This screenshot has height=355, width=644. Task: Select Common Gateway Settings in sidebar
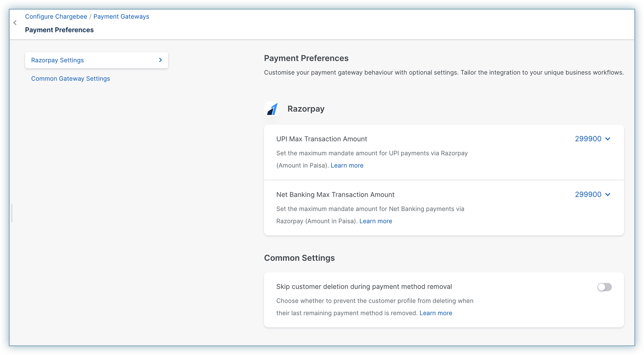(x=70, y=78)
